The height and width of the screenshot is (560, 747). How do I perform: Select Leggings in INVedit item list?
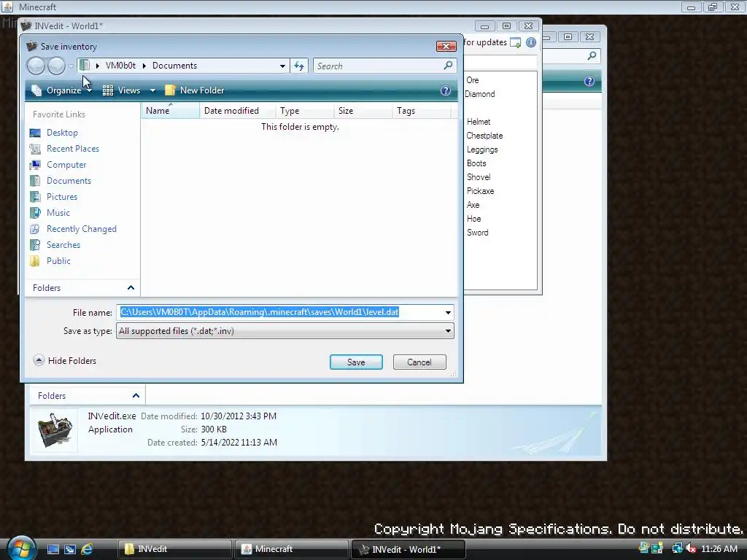[x=482, y=149]
